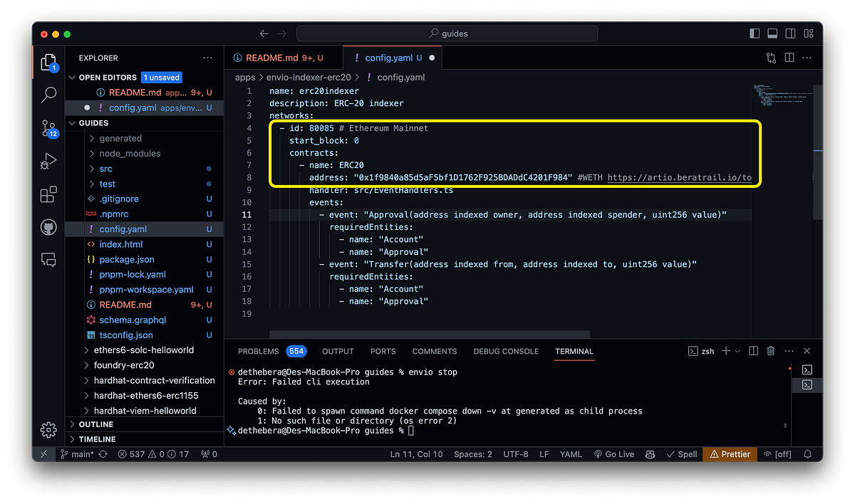855x504 pixels.
Task: Toggle the secondary sidebar layout icon
Action: 790,33
